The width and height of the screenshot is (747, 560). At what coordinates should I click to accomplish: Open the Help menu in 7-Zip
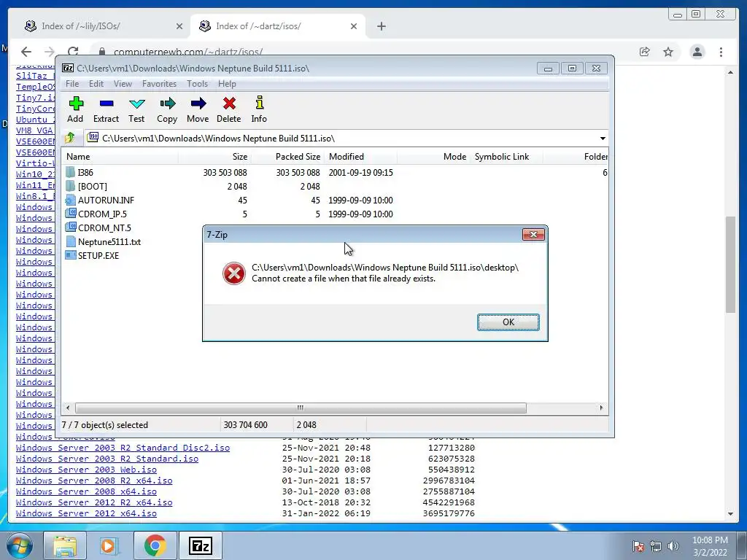[227, 84]
